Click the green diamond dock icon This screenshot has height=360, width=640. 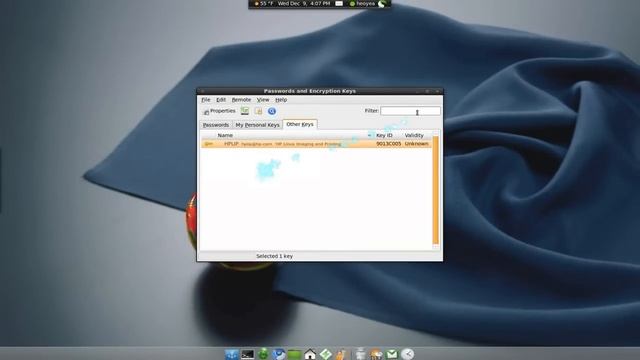pyautogui.click(x=325, y=354)
